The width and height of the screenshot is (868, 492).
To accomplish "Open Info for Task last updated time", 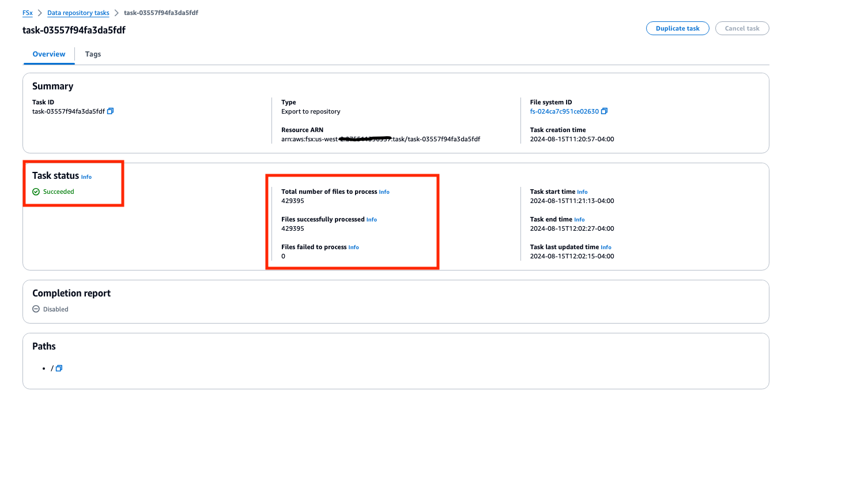I will coord(606,247).
